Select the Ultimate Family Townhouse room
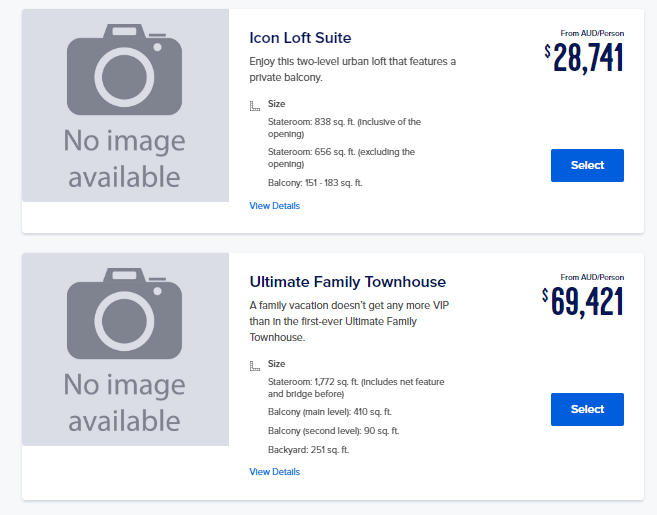This screenshot has height=515, width=657. point(587,409)
